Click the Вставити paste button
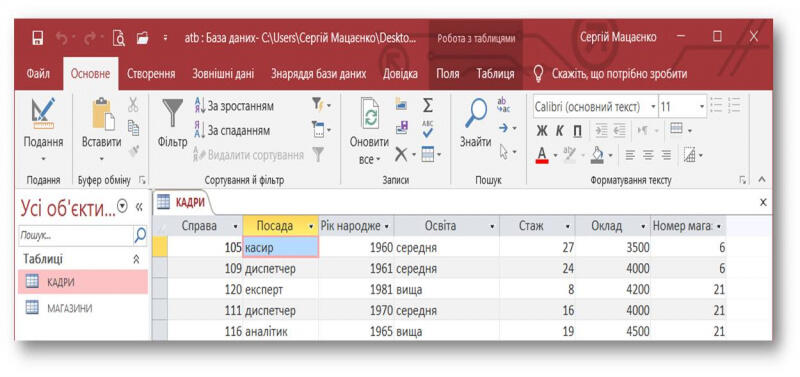Viewport: 800px width, 377px height. click(102, 129)
